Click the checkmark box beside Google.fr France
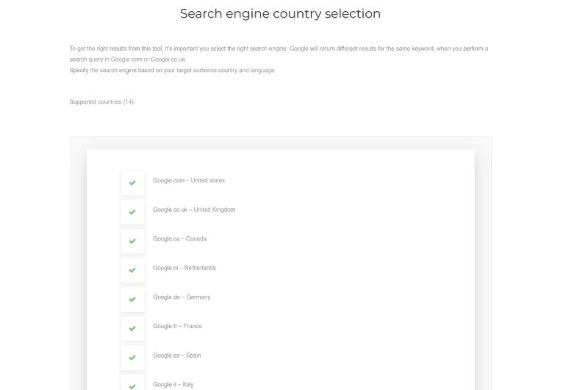 [132, 328]
